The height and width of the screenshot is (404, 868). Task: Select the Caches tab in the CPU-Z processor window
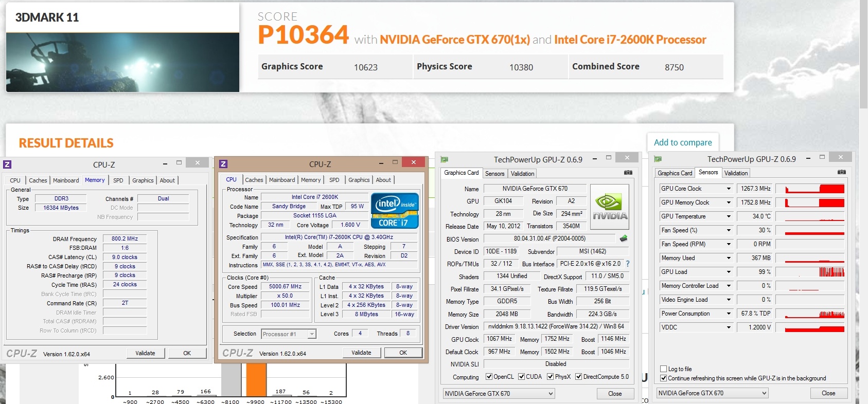point(254,180)
